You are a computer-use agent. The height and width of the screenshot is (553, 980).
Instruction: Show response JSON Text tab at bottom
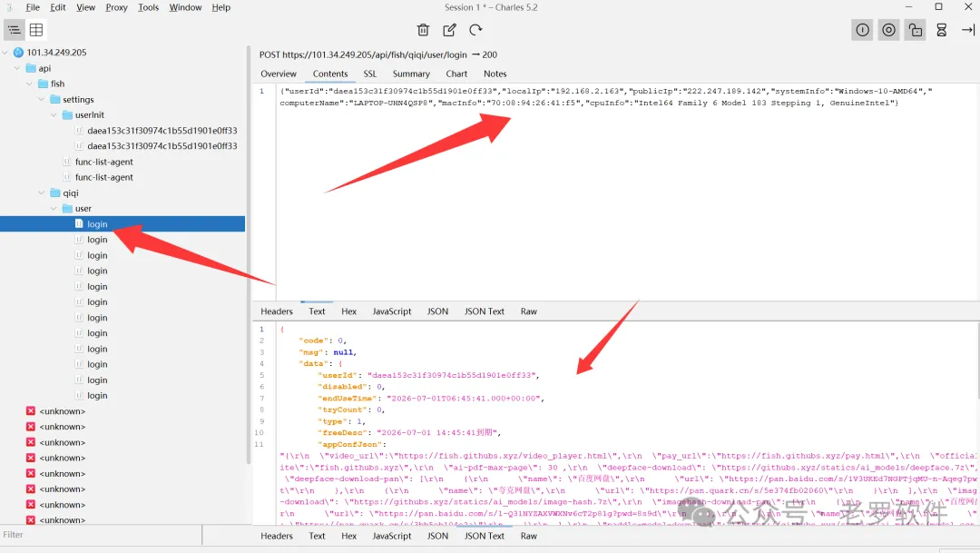tap(485, 536)
